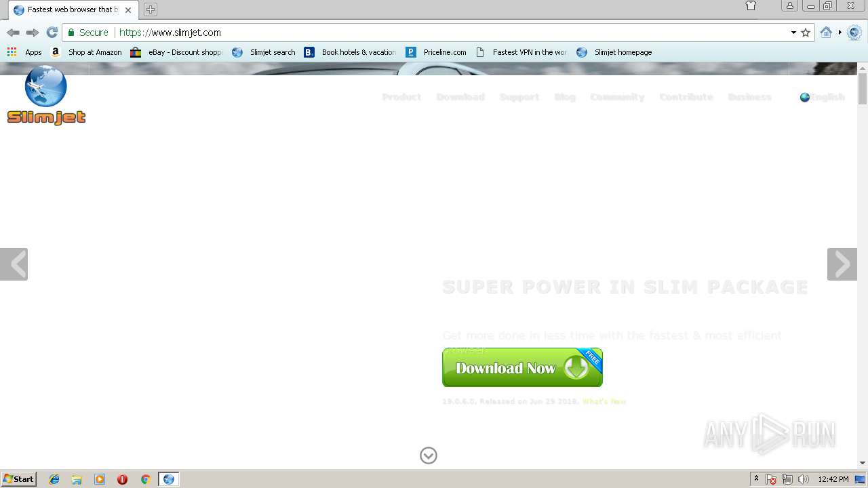868x488 pixels.
Task: Open the Windows Start menu
Action: 18,479
